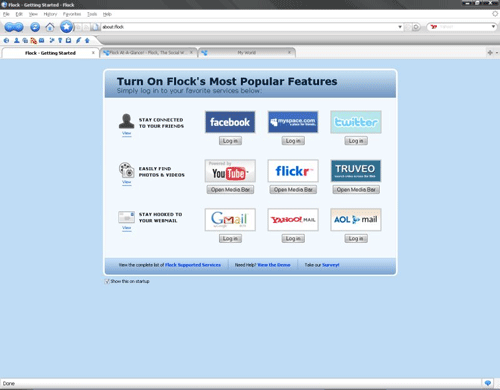The height and width of the screenshot is (390, 500).
Task: Open the Blog Editor quill icon
Action: (78, 41)
